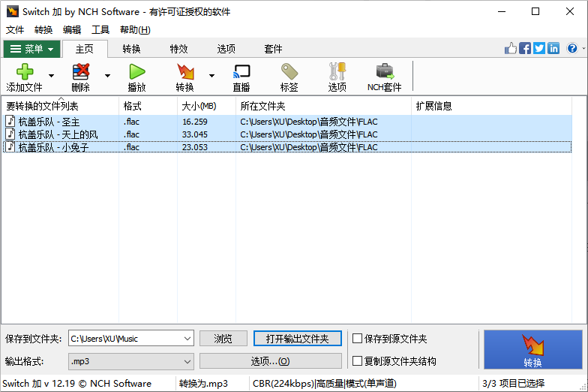Image resolution: width=588 pixels, height=392 pixels.
Task: Click the size value 33.045
Action: [x=195, y=134]
